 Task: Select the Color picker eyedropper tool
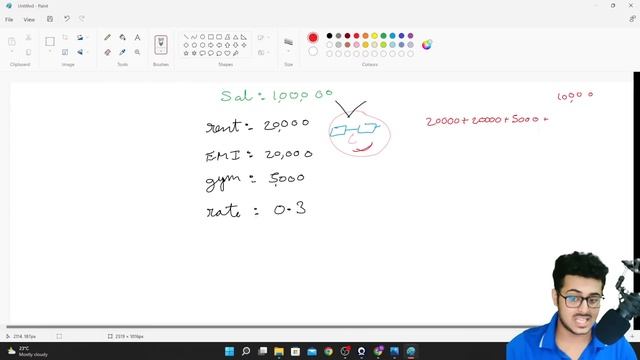pyautogui.click(x=122, y=52)
